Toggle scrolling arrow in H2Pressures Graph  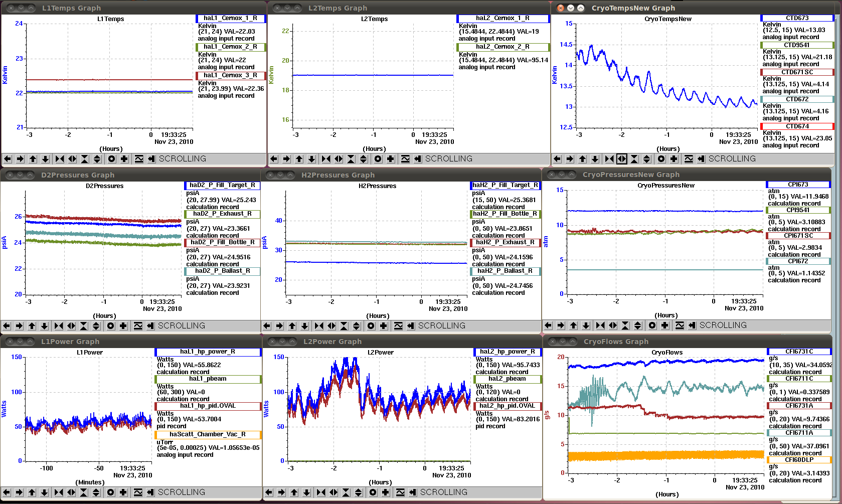411,326
